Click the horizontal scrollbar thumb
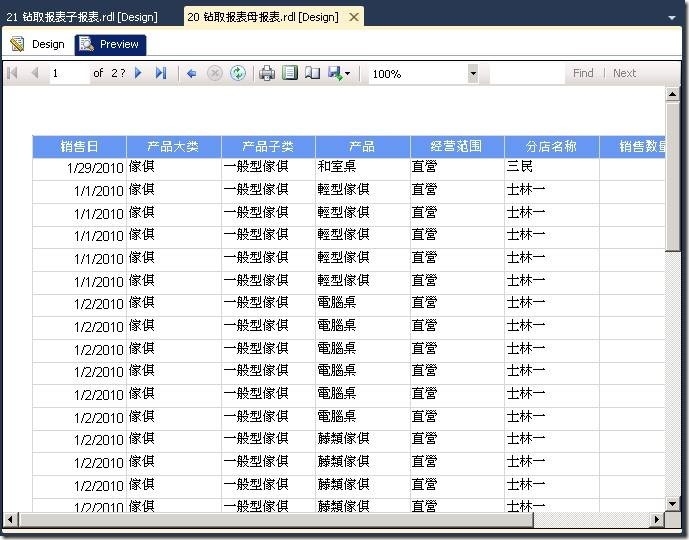 (x=275, y=519)
